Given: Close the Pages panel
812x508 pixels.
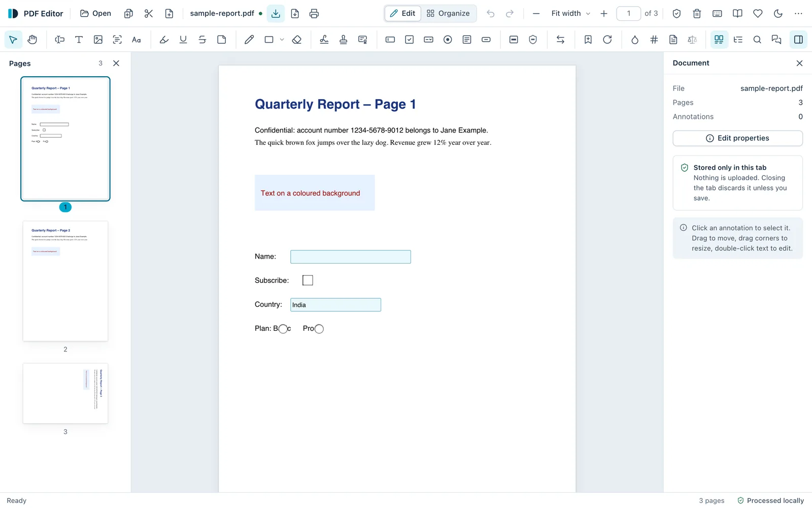Looking at the screenshot, I should pyautogui.click(x=116, y=63).
